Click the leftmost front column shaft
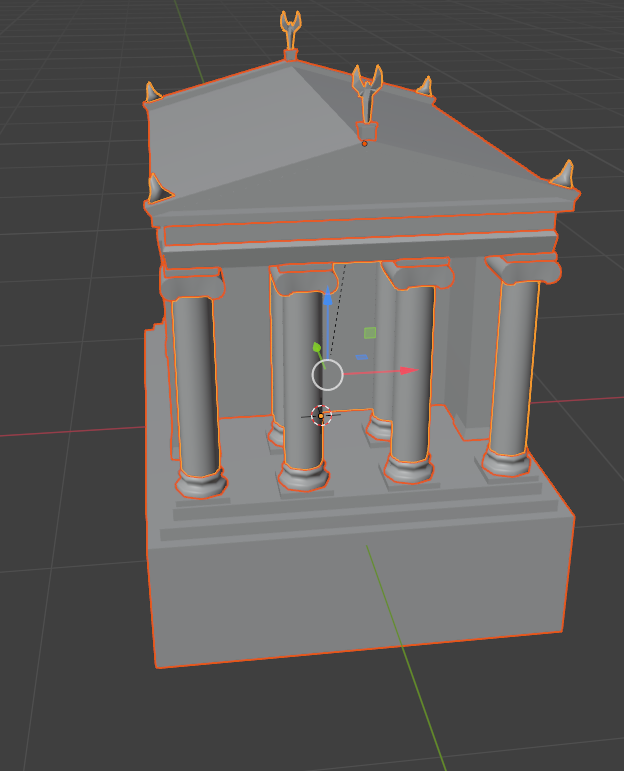This screenshot has width=624, height=771. click(195, 380)
